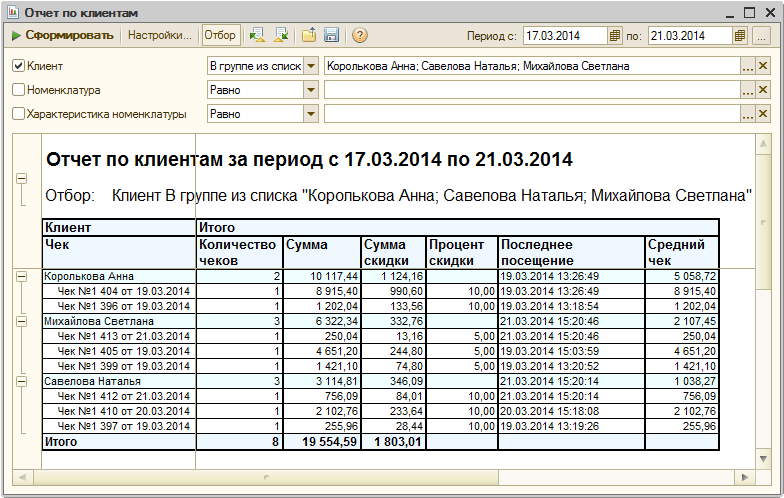Click the Количество чеков column header
This screenshot has width=784, height=498.
(239, 252)
